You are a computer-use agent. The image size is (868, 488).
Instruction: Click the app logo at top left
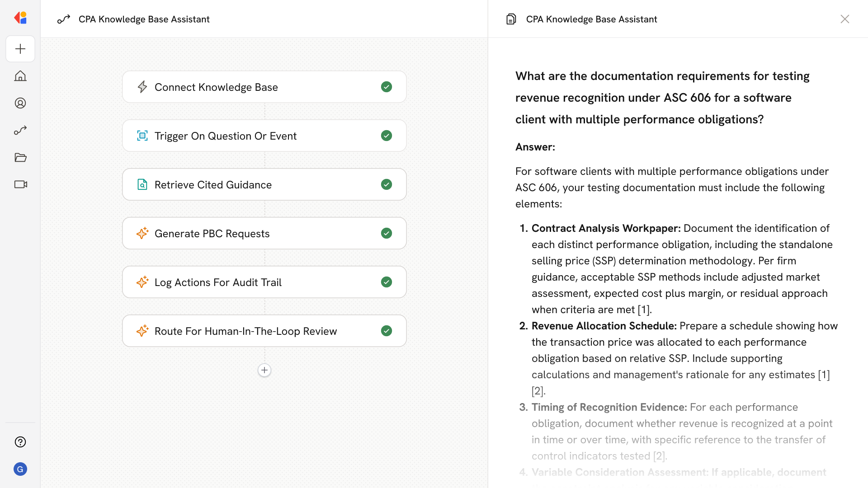coord(20,18)
